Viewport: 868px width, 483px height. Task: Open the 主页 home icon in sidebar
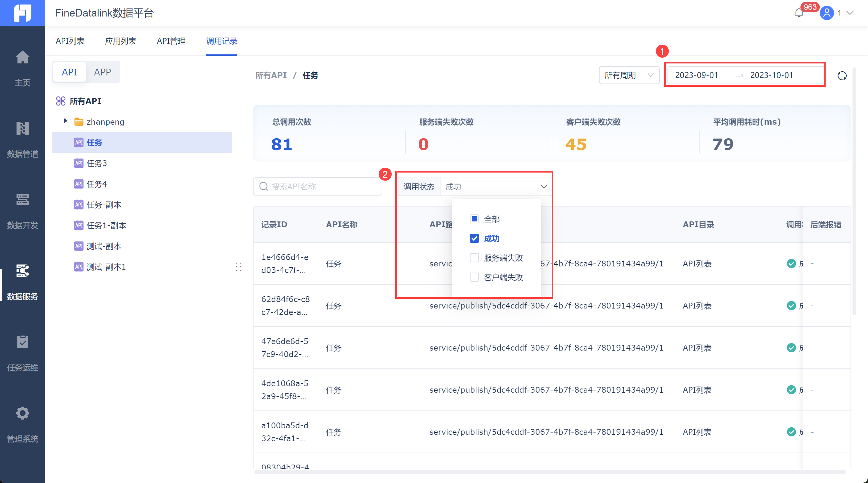[x=22, y=58]
